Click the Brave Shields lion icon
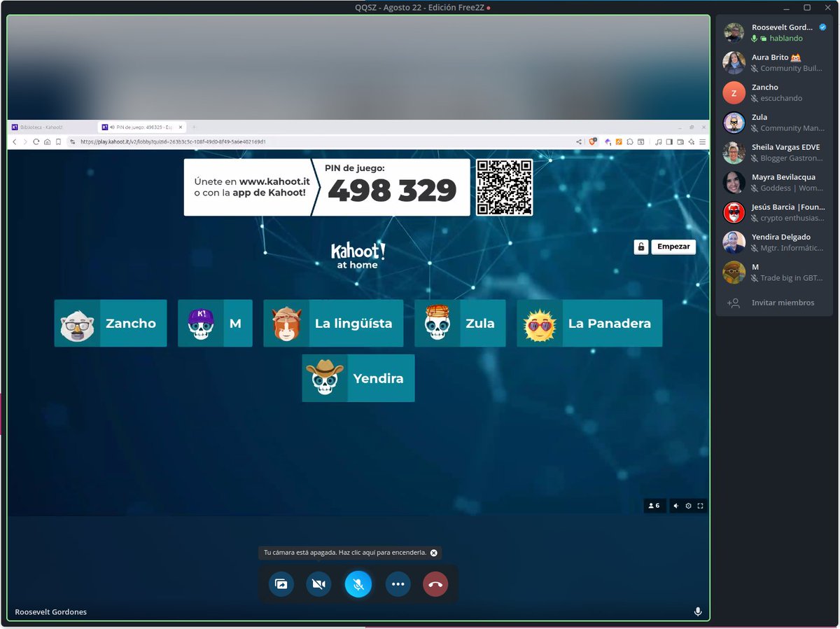840x629 pixels. (592, 141)
